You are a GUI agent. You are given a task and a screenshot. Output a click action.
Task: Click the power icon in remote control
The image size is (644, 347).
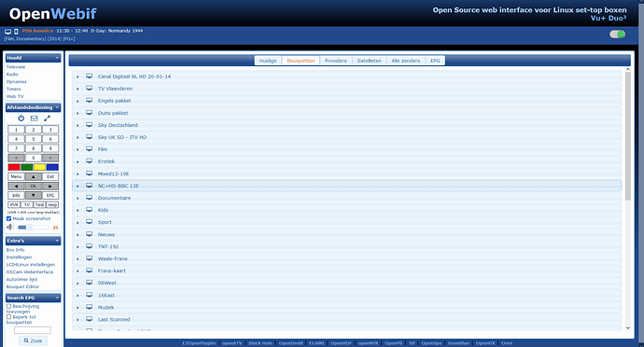21,118
